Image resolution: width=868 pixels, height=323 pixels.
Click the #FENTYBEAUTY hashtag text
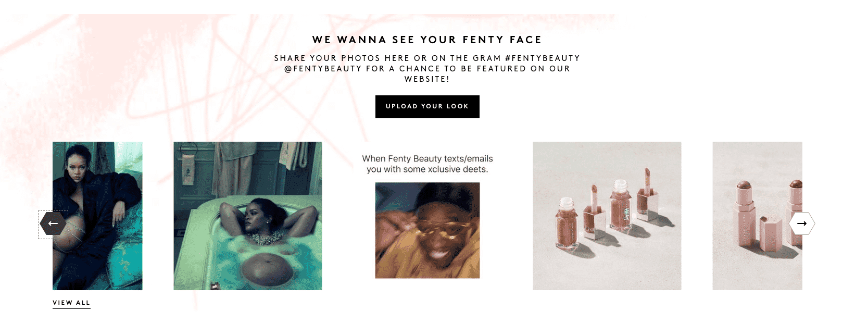(542, 58)
